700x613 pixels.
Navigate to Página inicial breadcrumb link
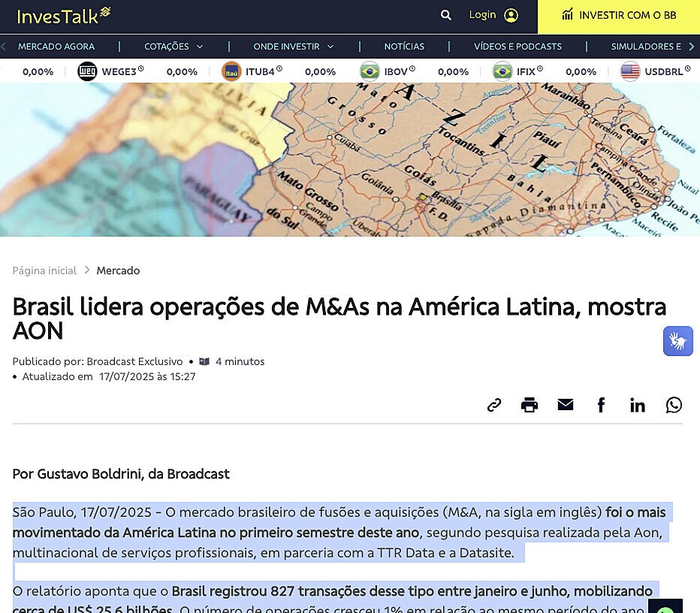coord(44,270)
